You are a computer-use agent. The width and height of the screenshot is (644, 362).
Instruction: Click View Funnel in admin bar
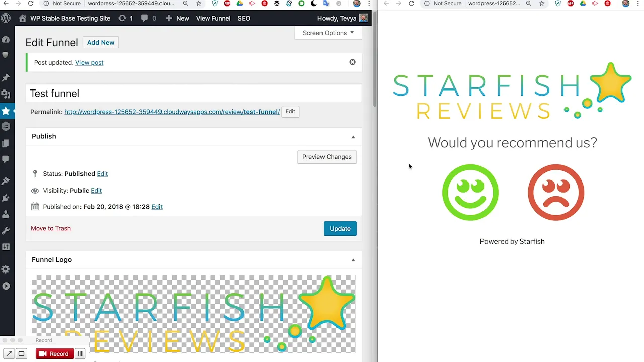213,18
